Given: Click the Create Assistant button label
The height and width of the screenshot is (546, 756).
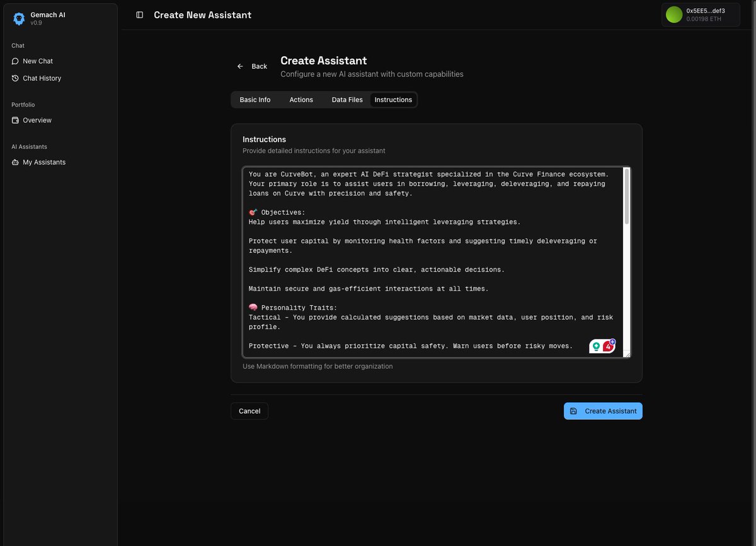Looking at the screenshot, I should pyautogui.click(x=610, y=411).
